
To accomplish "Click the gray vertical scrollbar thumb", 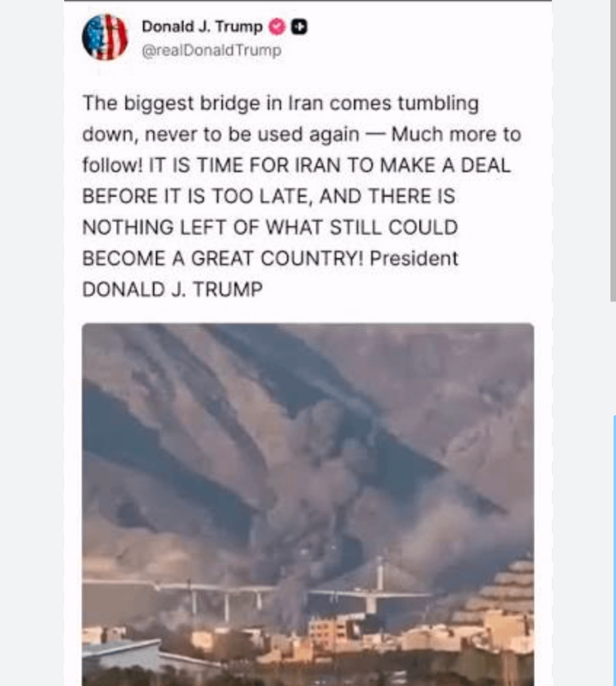I will [613, 151].
